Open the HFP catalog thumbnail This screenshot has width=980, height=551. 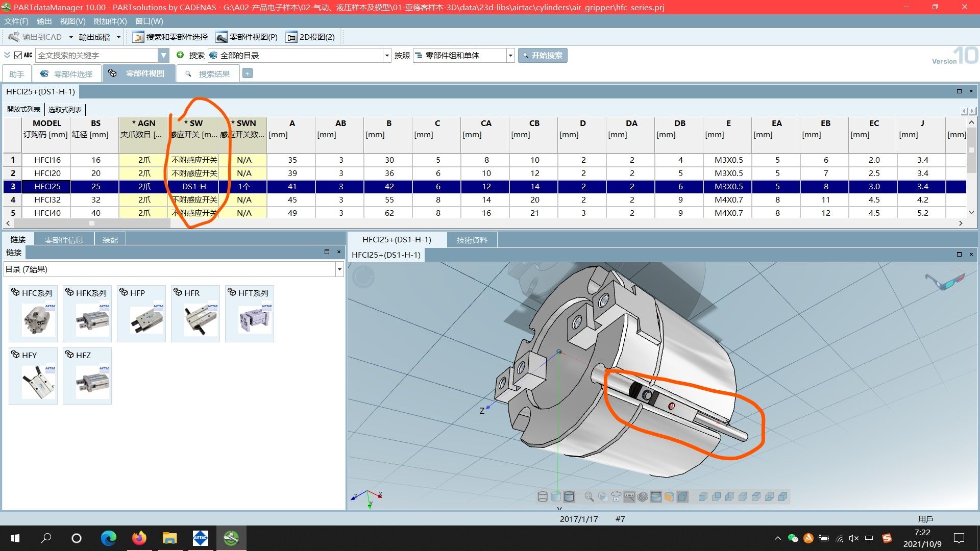[141, 313]
